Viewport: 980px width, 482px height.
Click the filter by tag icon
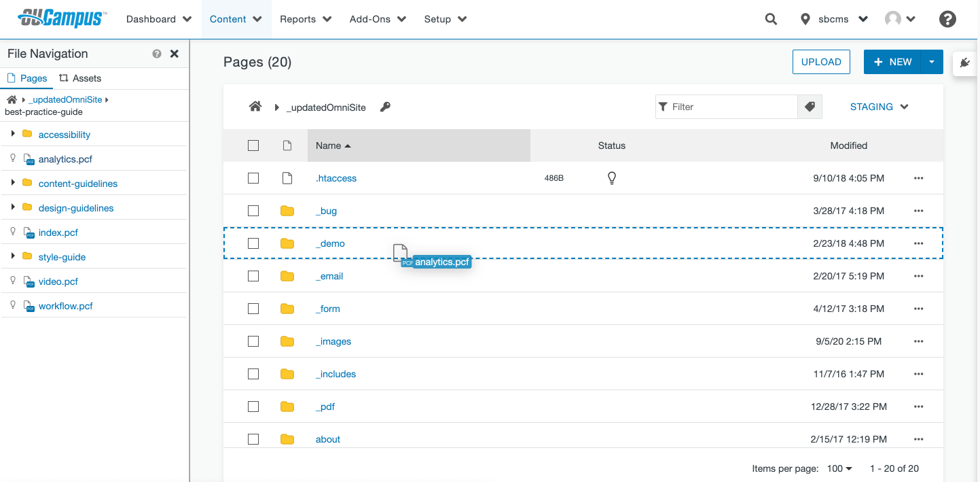[x=810, y=107]
